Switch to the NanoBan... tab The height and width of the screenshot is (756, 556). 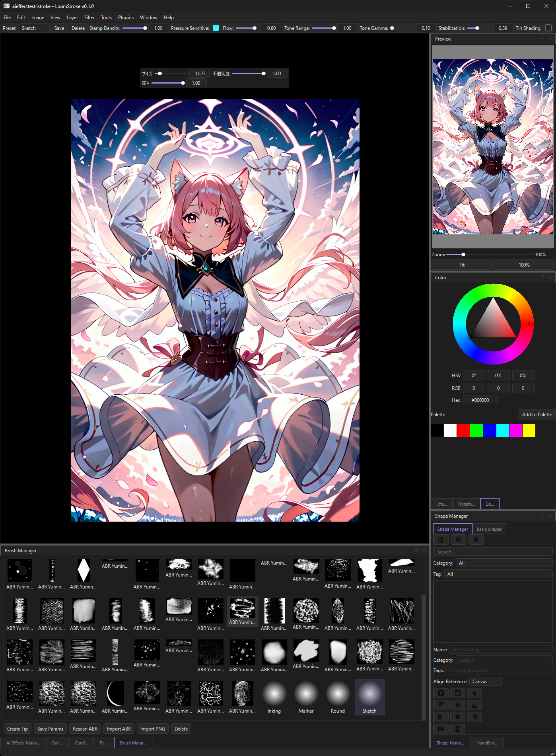[487, 743]
